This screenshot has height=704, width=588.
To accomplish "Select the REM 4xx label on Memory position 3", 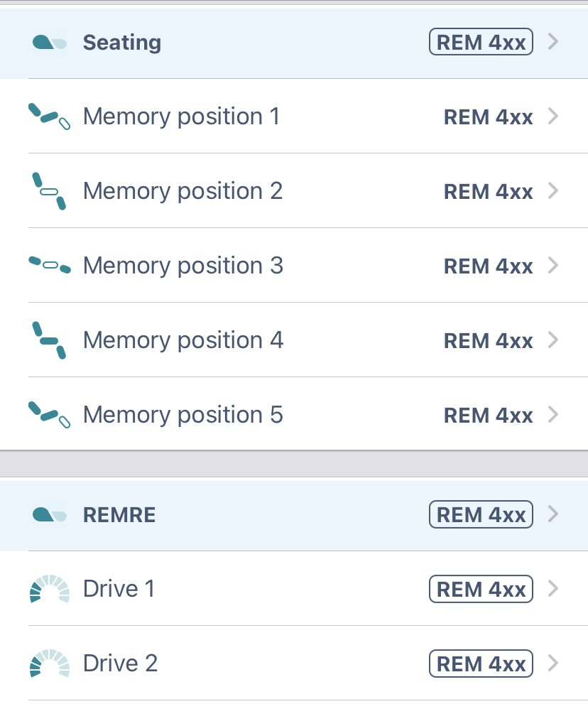I will pos(489,265).
